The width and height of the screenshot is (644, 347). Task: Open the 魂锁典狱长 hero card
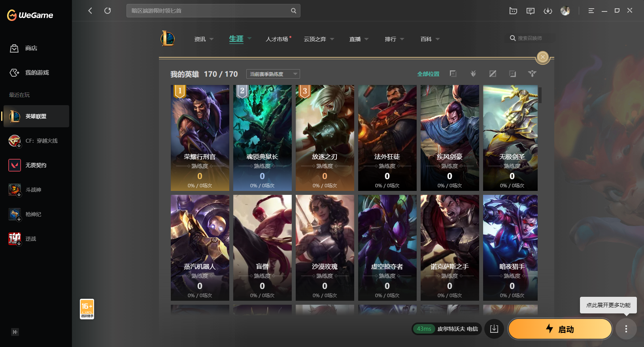click(x=263, y=138)
